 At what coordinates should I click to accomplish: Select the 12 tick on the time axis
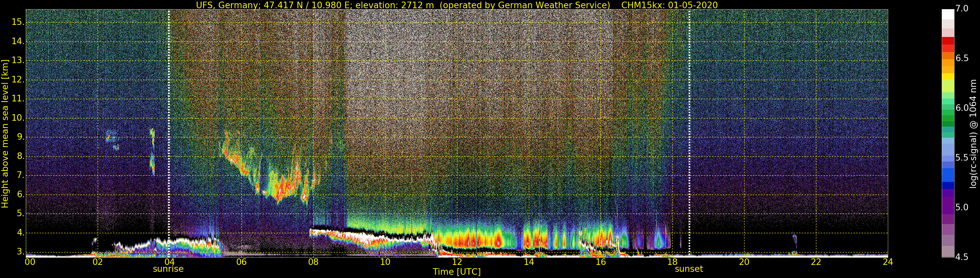(x=457, y=262)
